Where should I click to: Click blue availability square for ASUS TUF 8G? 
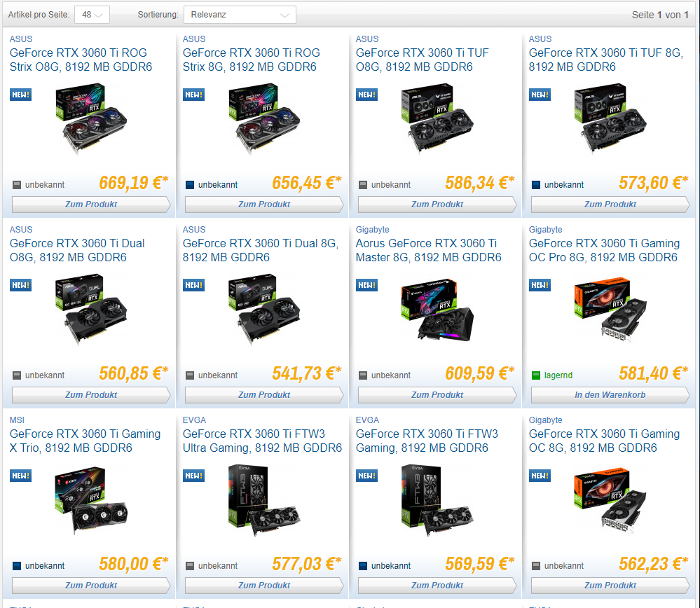coord(536,185)
